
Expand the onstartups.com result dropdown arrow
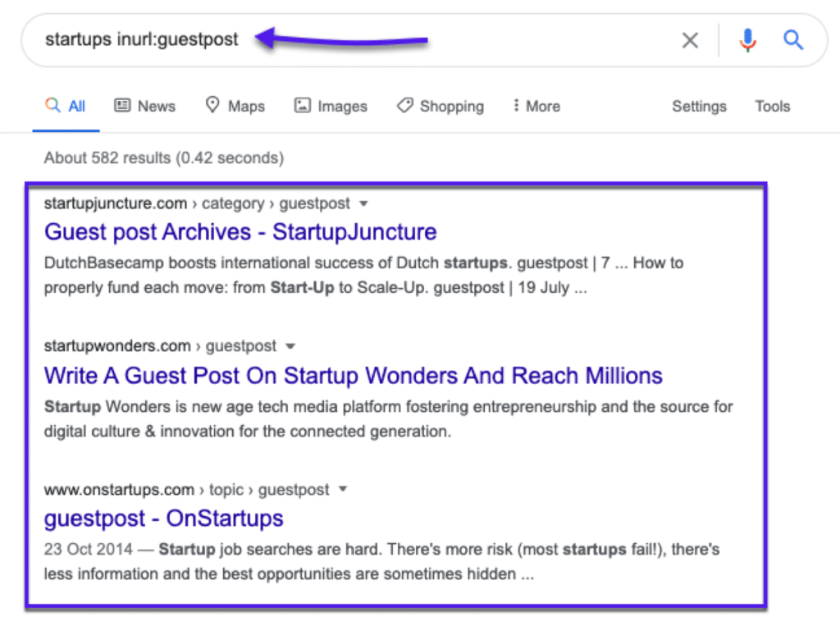[x=342, y=489]
